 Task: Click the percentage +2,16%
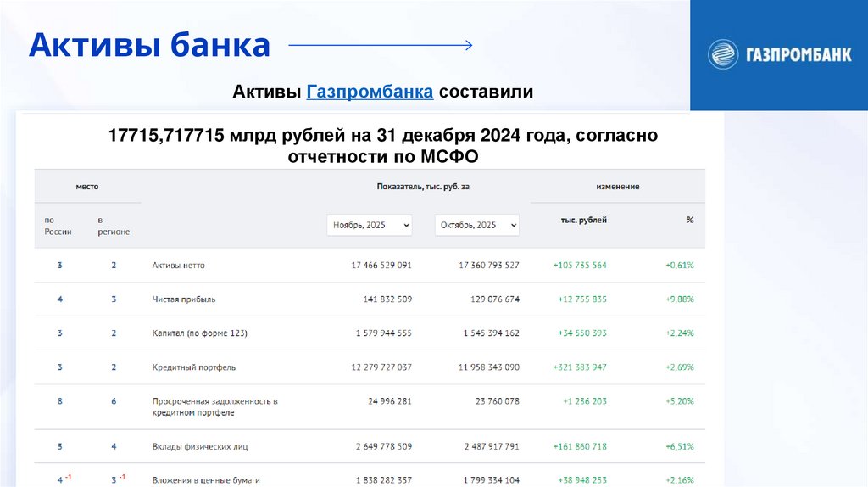click(x=679, y=480)
